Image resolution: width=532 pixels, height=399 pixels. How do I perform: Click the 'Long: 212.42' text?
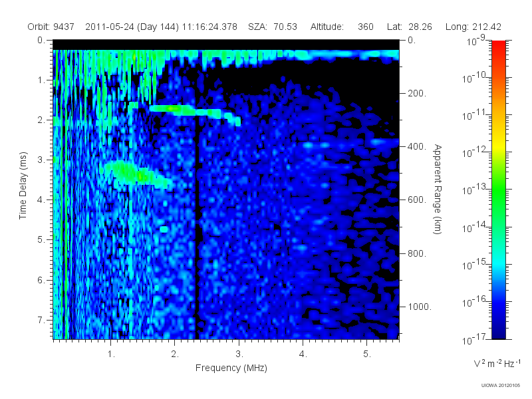(473, 27)
